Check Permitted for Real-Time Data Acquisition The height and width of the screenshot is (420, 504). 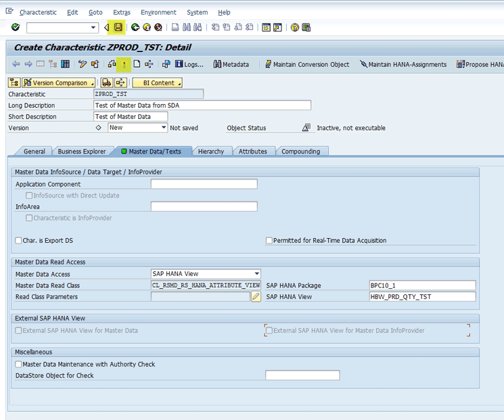[x=269, y=241]
